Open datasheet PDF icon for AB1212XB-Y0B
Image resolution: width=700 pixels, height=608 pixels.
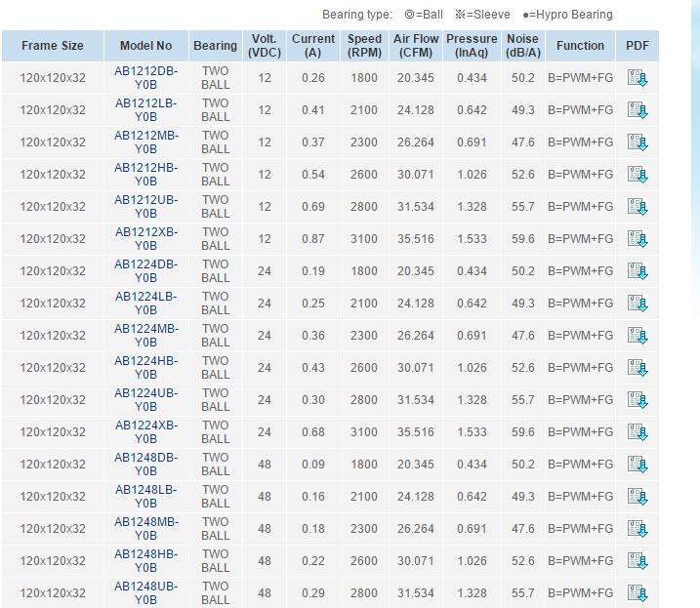(x=638, y=239)
